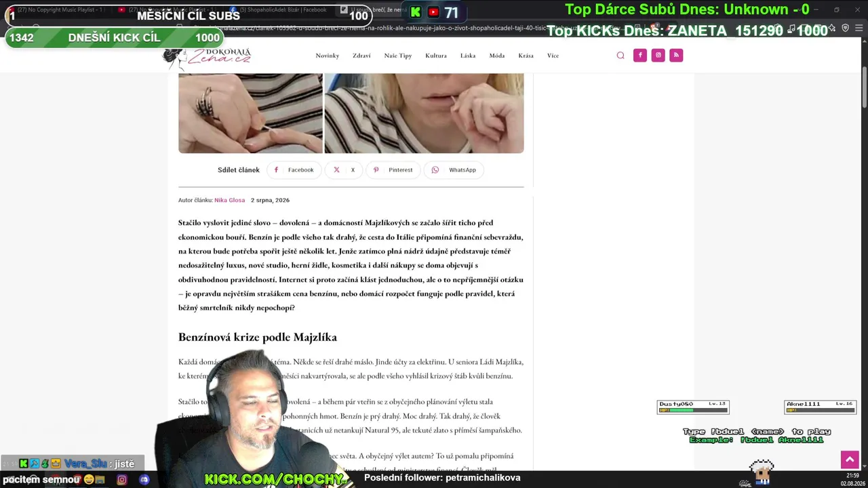Image resolution: width=868 pixels, height=488 pixels.
Task: Open Instagram icon in the taskbar
Action: tap(122, 480)
